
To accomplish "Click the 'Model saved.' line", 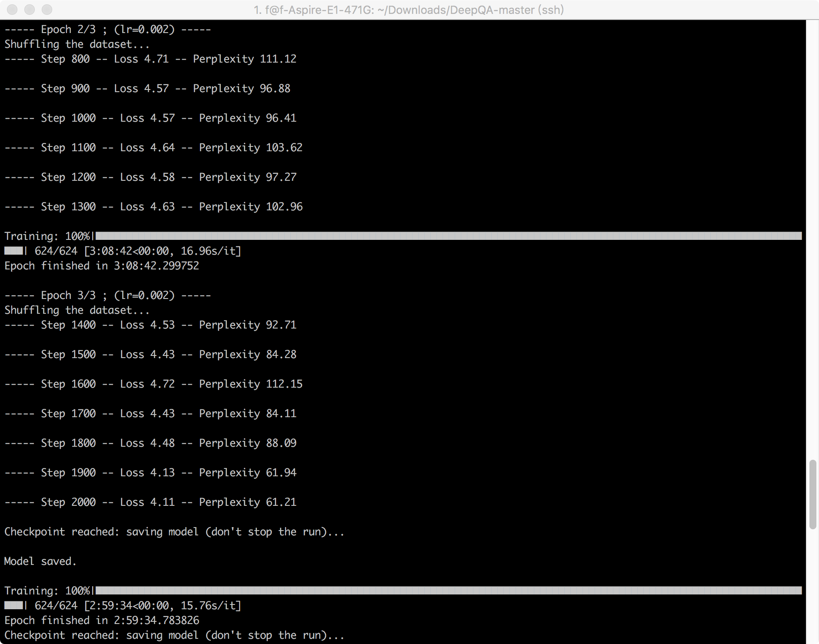I will pos(40,561).
